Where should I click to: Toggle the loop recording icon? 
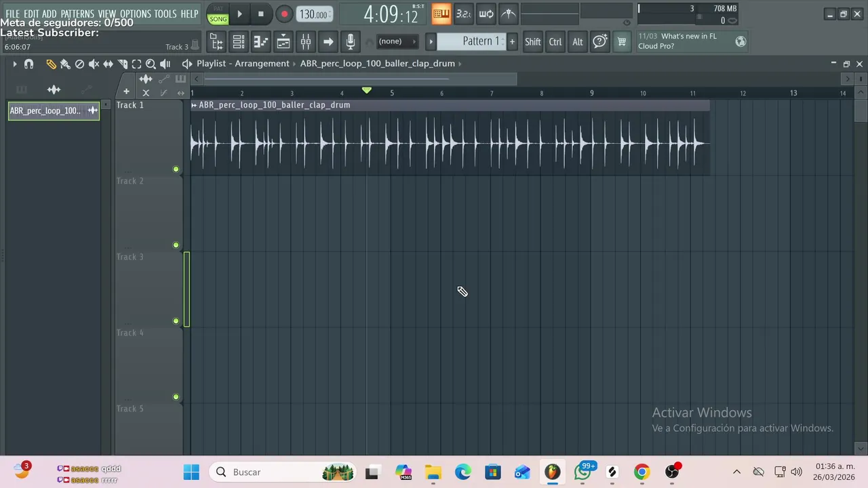(x=486, y=14)
